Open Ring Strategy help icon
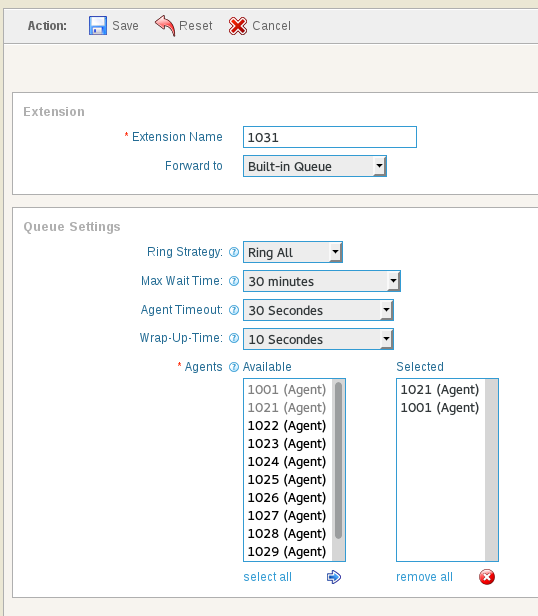The image size is (538, 616). click(x=234, y=252)
